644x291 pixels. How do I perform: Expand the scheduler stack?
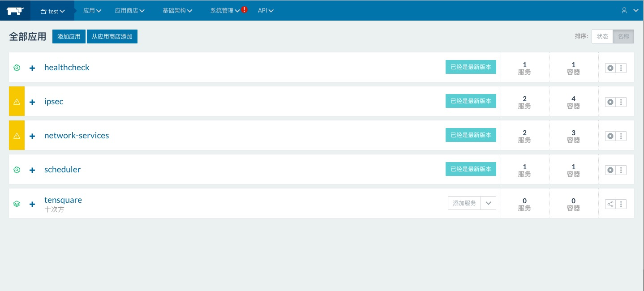point(32,170)
